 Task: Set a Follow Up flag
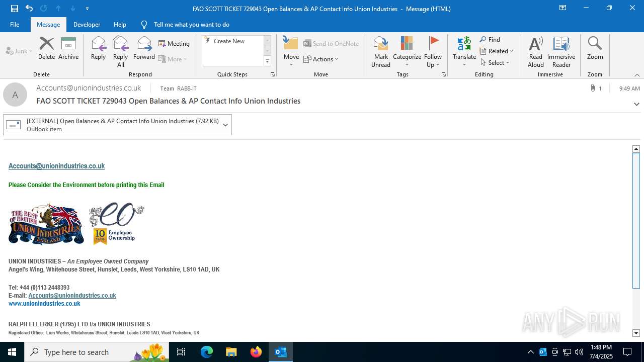433,52
